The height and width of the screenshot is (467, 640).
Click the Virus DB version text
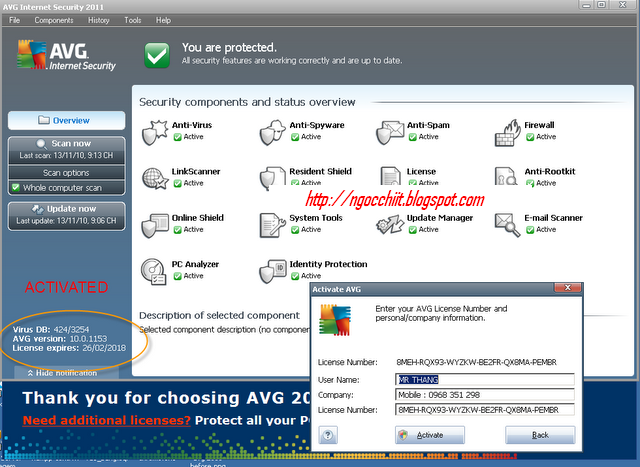click(51, 329)
